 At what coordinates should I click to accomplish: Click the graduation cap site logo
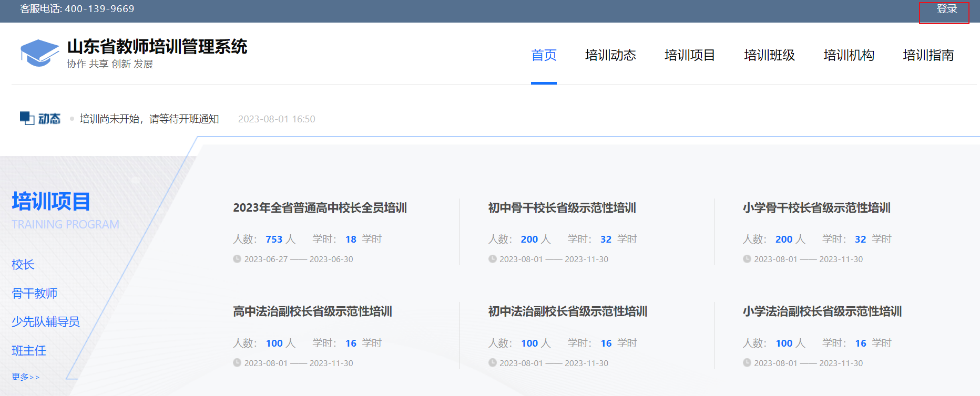39,53
